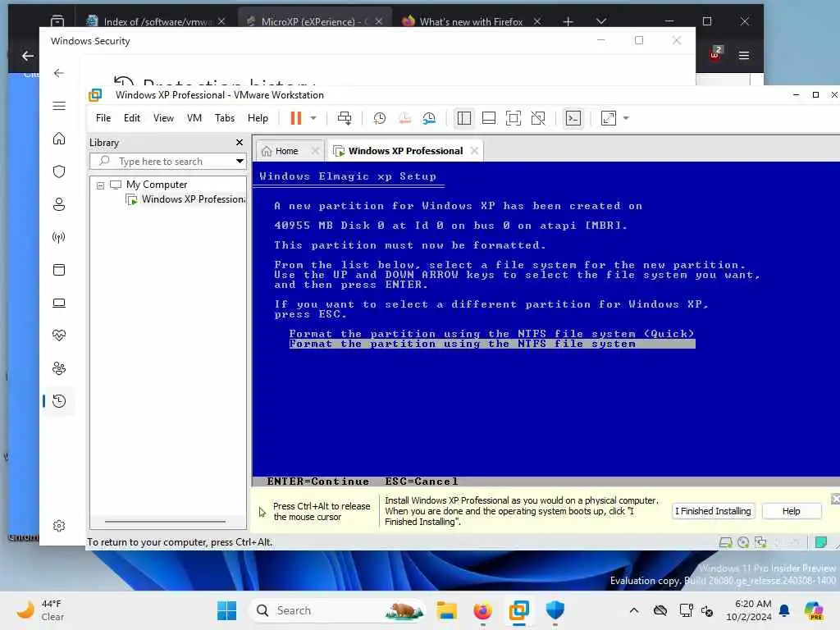
Task: Select NTFS Quick format option
Action: point(491,334)
